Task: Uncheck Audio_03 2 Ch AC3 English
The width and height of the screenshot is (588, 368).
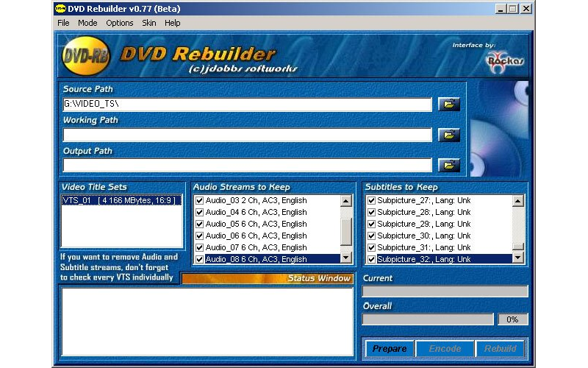Action: coord(199,200)
